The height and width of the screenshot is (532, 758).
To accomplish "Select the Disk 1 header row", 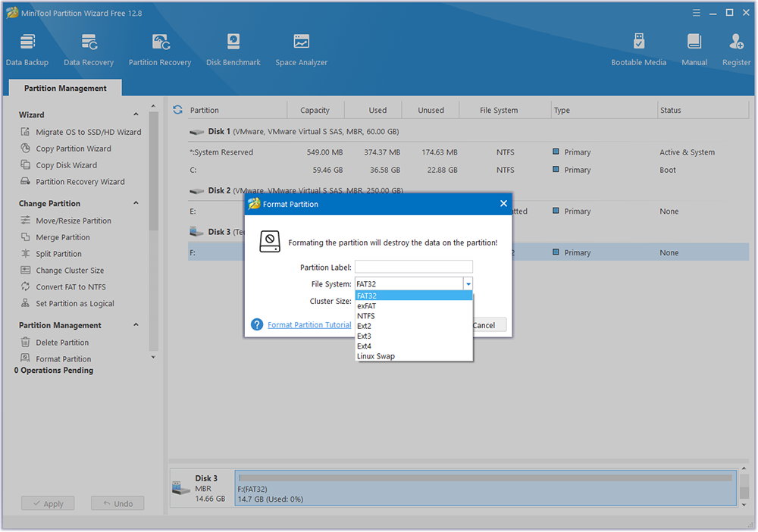I will [x=468, y=131].
